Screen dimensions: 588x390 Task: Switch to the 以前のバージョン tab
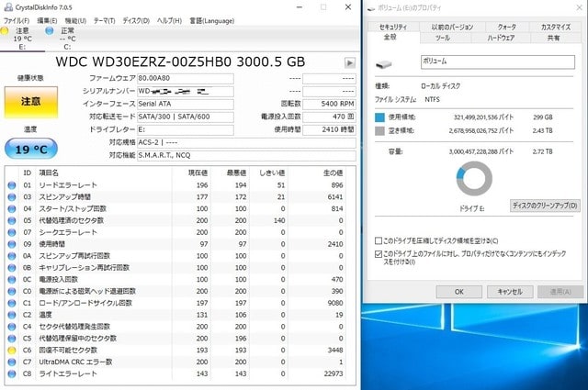pyautogui.click(x=452, y=27)
